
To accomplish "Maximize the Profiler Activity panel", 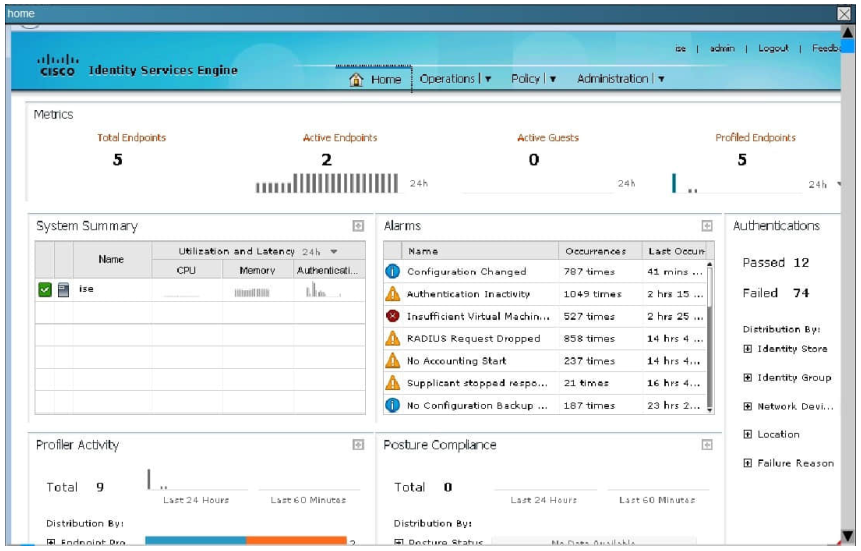I will click(358, 444).
